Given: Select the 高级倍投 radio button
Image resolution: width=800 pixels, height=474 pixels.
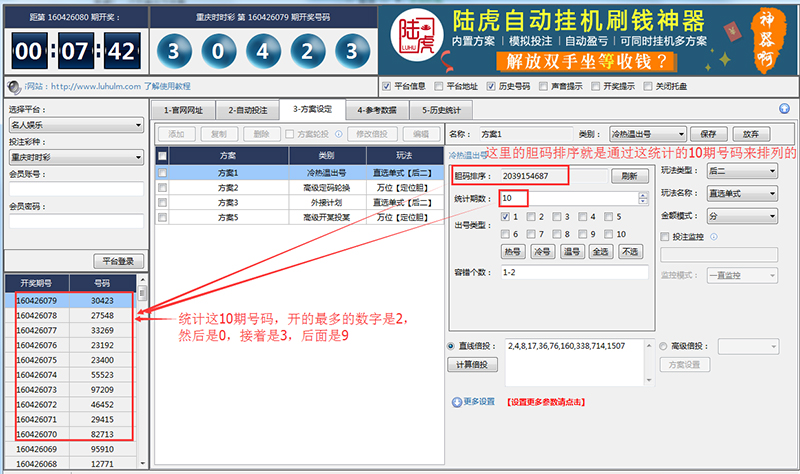Looking at the screenshot, I should point(665,346).
